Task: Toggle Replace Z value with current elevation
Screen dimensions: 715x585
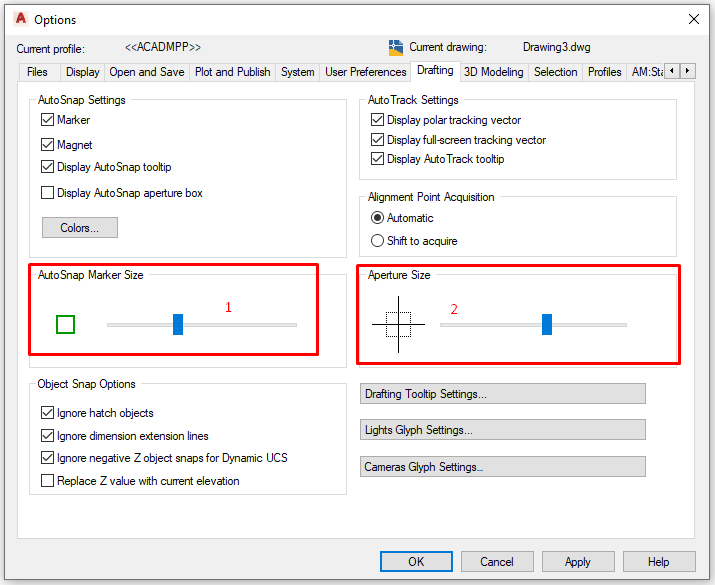Action: pyautogui.click(x=48, y=481)
